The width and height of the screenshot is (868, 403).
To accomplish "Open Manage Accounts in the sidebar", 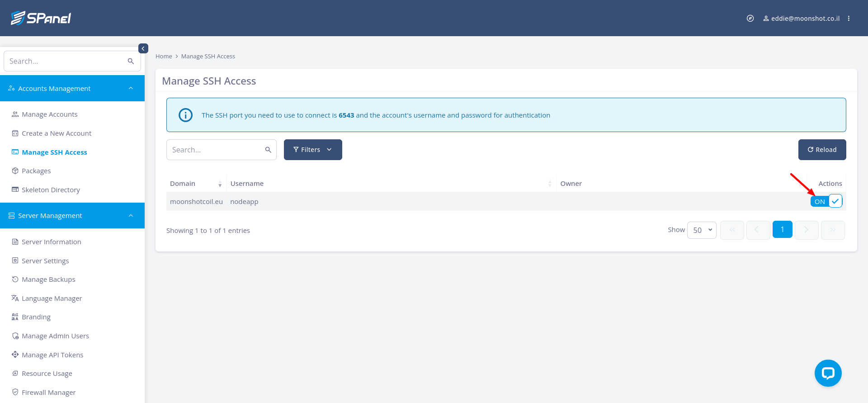I will (49, 114).
